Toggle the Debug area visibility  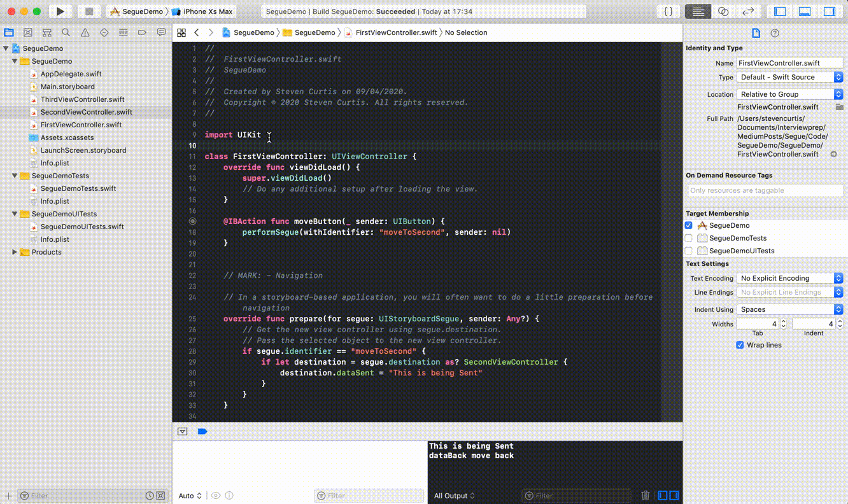coord(805,11)
